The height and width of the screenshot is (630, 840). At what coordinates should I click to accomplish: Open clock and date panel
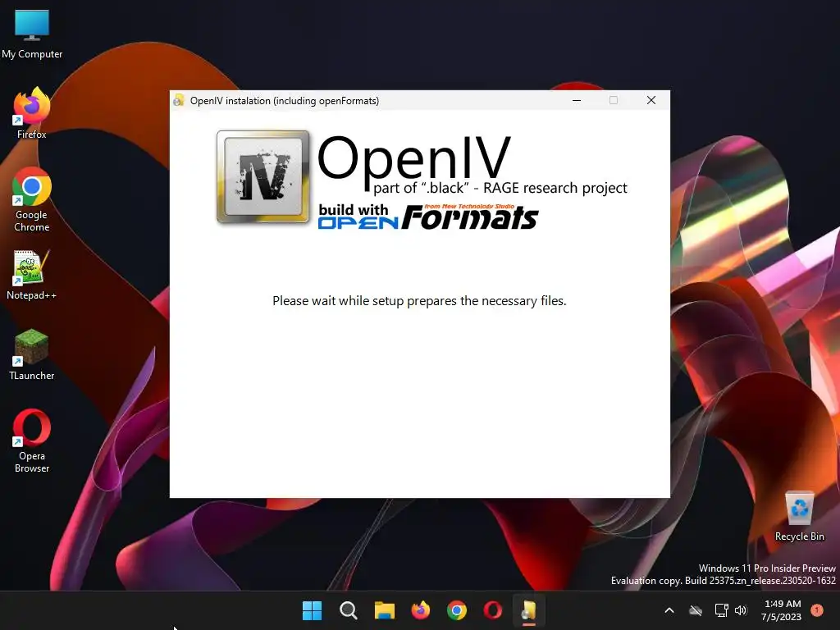(782, 610)
